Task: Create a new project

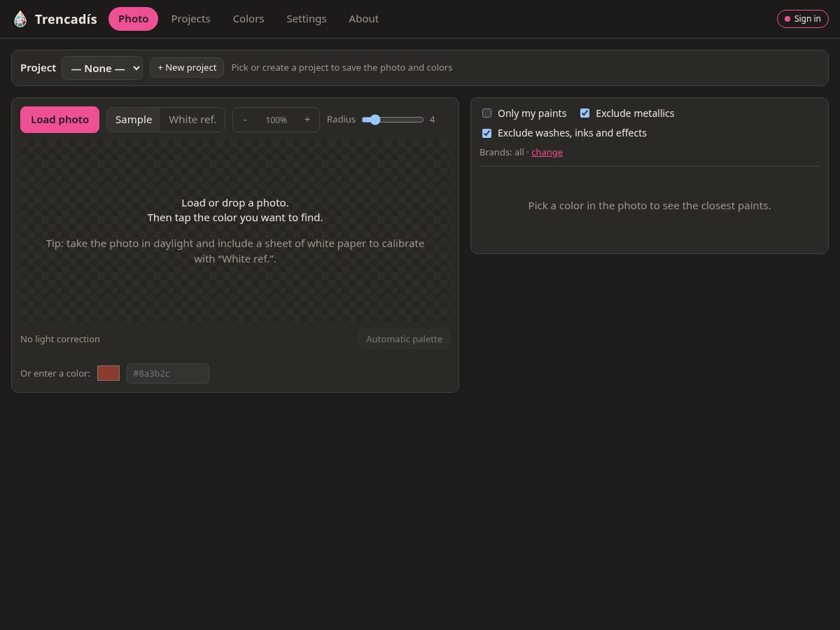Action: point(187,68)
